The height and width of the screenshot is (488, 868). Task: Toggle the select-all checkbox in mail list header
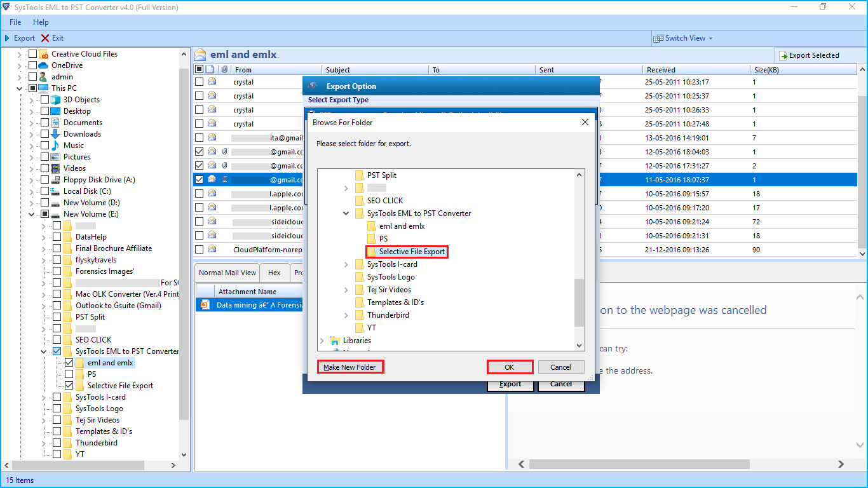coord(200,69)
